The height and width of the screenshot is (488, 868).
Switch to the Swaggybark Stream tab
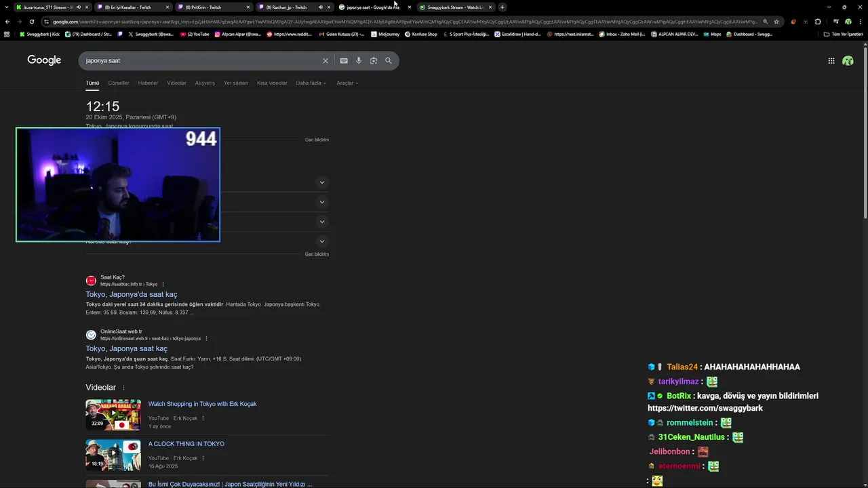point(456,7)
